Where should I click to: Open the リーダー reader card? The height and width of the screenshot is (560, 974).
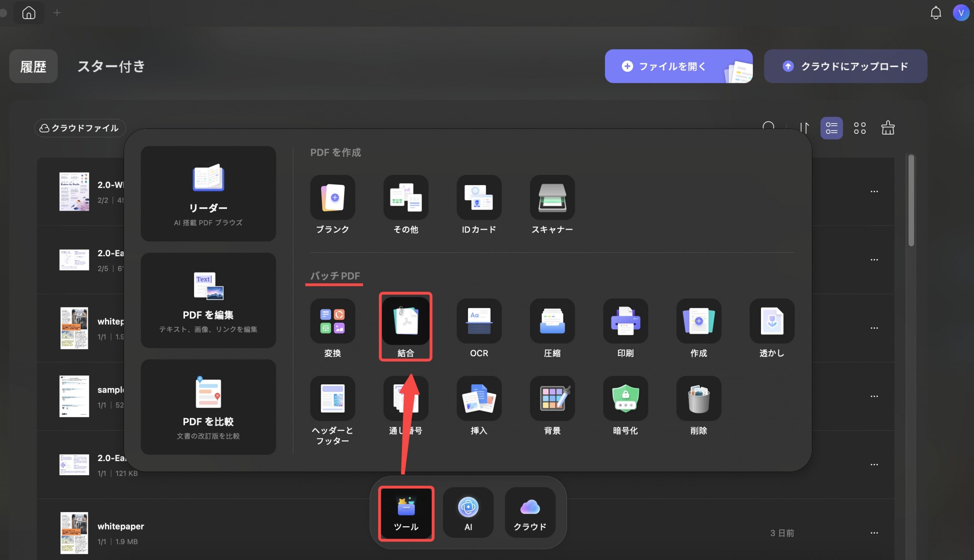point(208,194)
